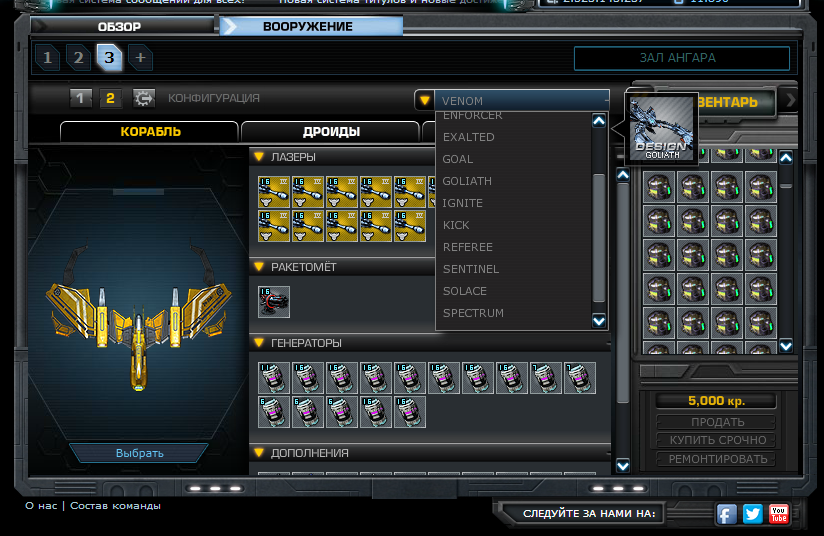Viewport: 824px width, 536px height.
Task: Collapse the ship design dropdown arrow
Action: coord(425,100)
